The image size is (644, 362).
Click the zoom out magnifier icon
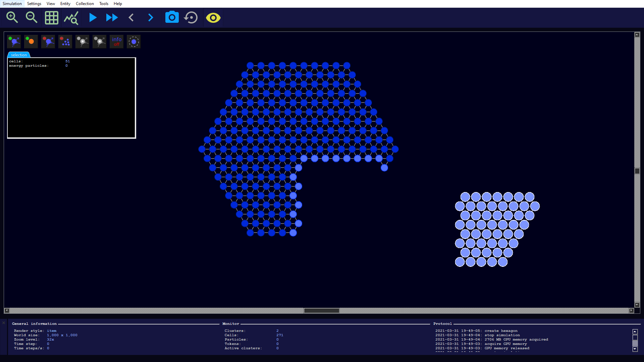(32, 17)
